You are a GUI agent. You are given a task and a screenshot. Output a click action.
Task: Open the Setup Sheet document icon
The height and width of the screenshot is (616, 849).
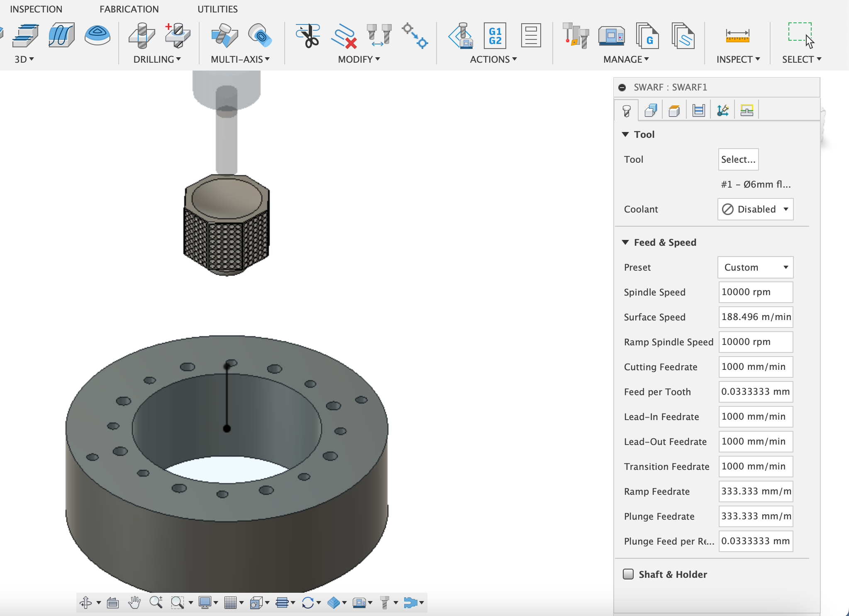(532, 37)
